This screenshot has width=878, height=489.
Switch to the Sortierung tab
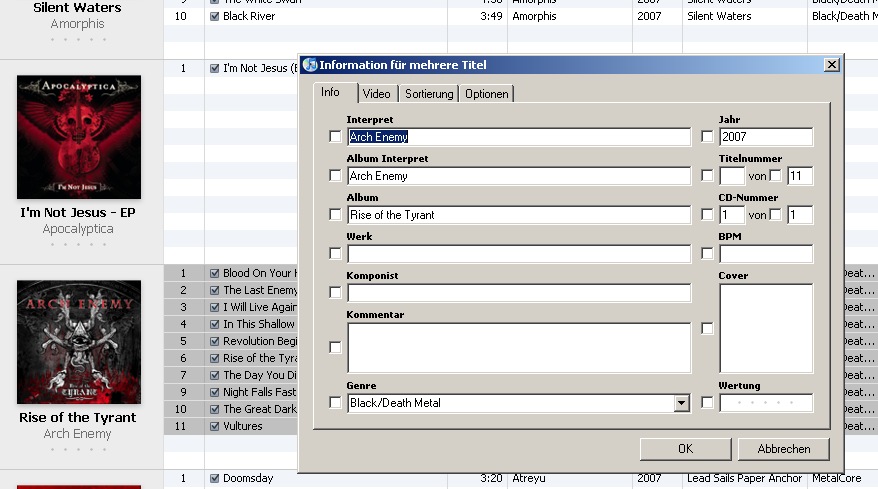pos(429,94)
